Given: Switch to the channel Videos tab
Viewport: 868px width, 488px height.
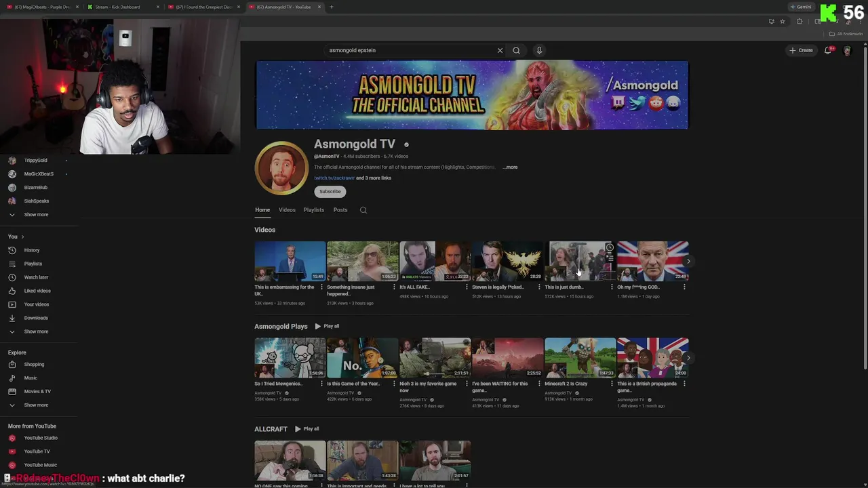Looking at the screenshot, I should [287, 210].
